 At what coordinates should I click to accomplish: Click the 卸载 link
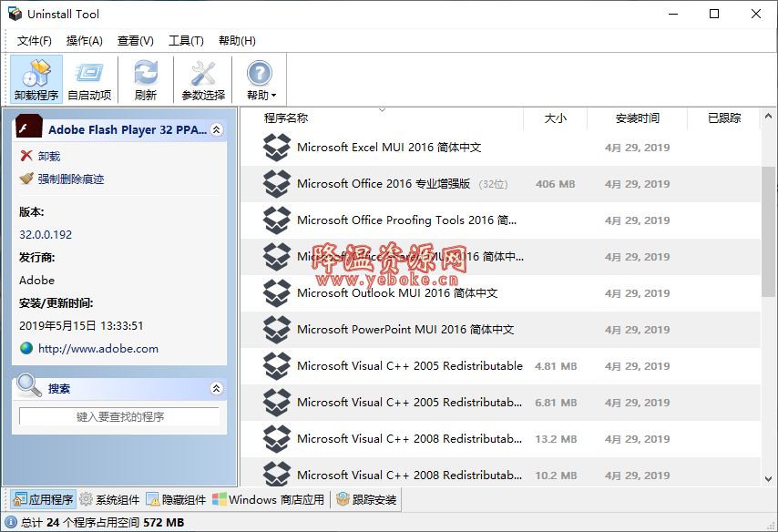pos(49,157)
